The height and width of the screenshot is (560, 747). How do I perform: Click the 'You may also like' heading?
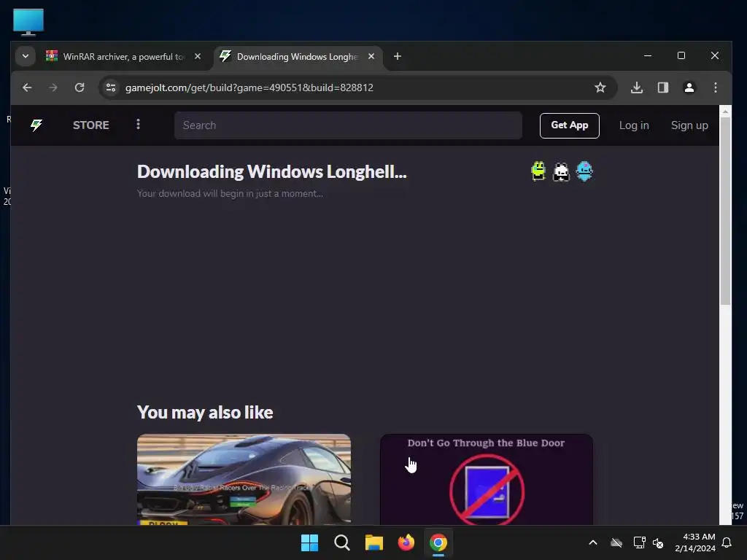[x=205, y=413]
